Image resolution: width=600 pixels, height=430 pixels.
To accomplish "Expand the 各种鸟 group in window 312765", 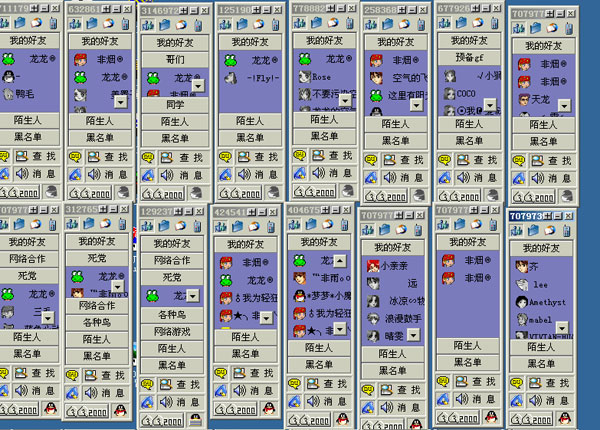I will (x=97, y=322).
